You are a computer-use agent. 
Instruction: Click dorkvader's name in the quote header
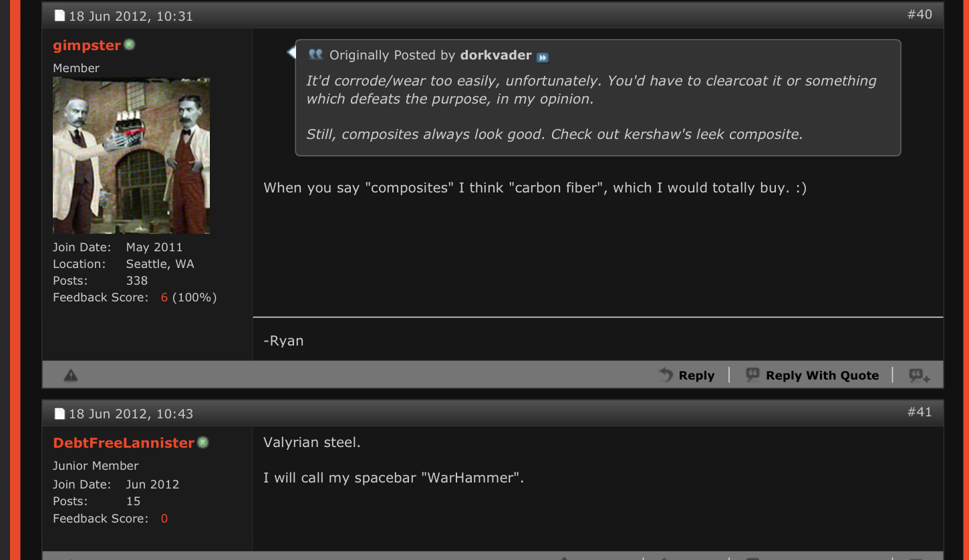click(496, 55)
